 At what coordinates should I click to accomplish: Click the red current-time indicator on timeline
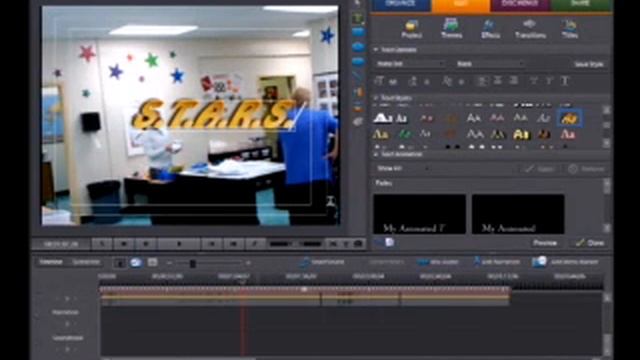[243, 318]
